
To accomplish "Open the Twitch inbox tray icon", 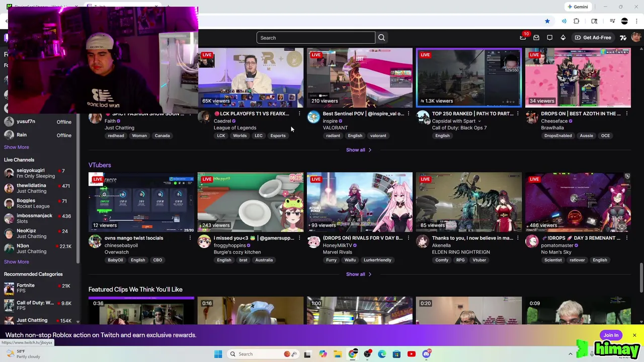I will [536, 38].
